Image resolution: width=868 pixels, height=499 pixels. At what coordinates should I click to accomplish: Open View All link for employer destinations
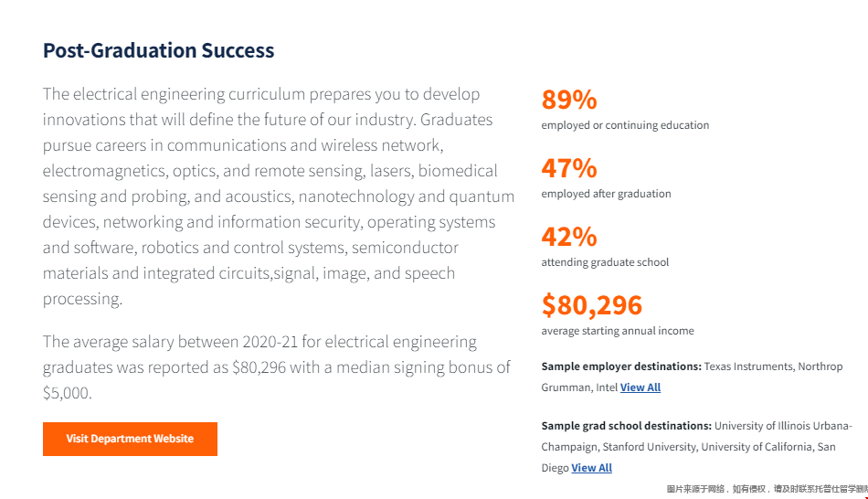point(640,388)
